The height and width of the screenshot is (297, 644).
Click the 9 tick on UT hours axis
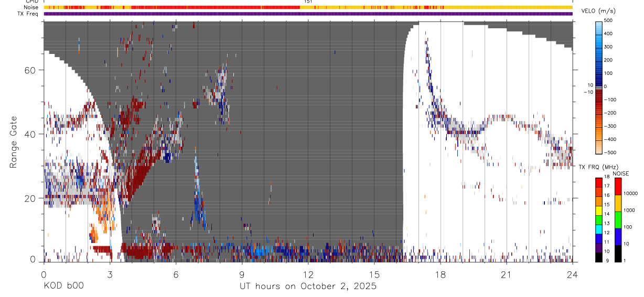[242, 274]
